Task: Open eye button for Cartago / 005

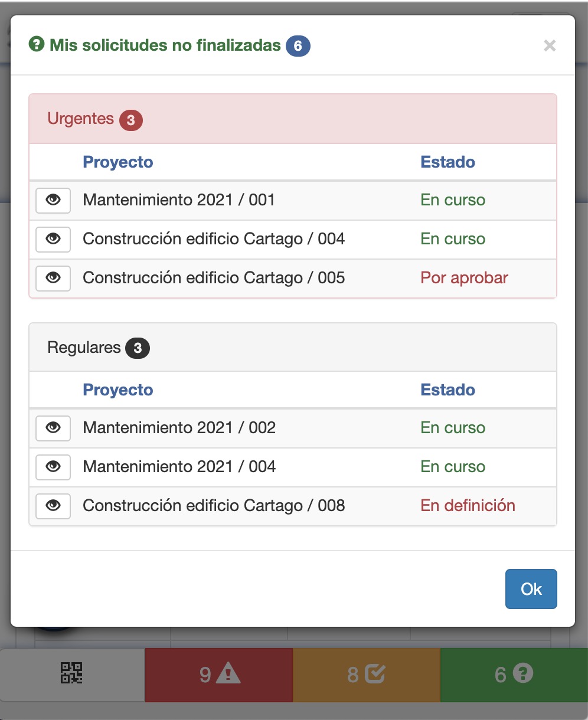Action: (53, 278)
